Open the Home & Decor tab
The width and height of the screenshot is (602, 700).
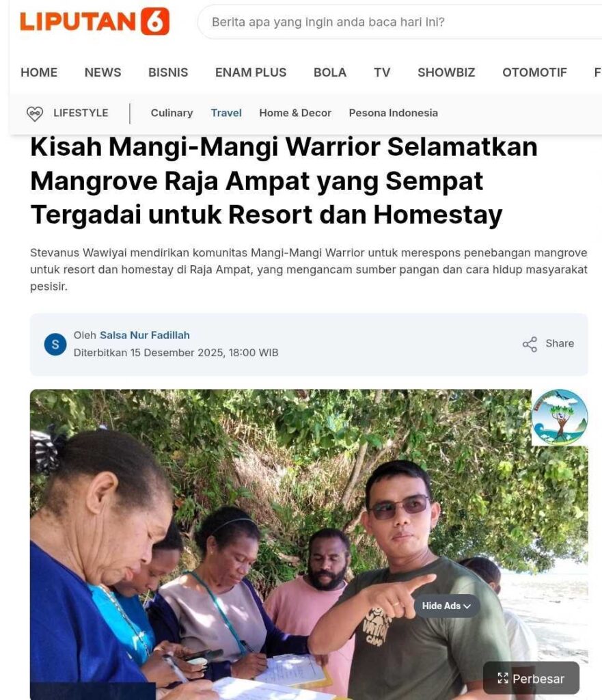[x=295, y=113]
